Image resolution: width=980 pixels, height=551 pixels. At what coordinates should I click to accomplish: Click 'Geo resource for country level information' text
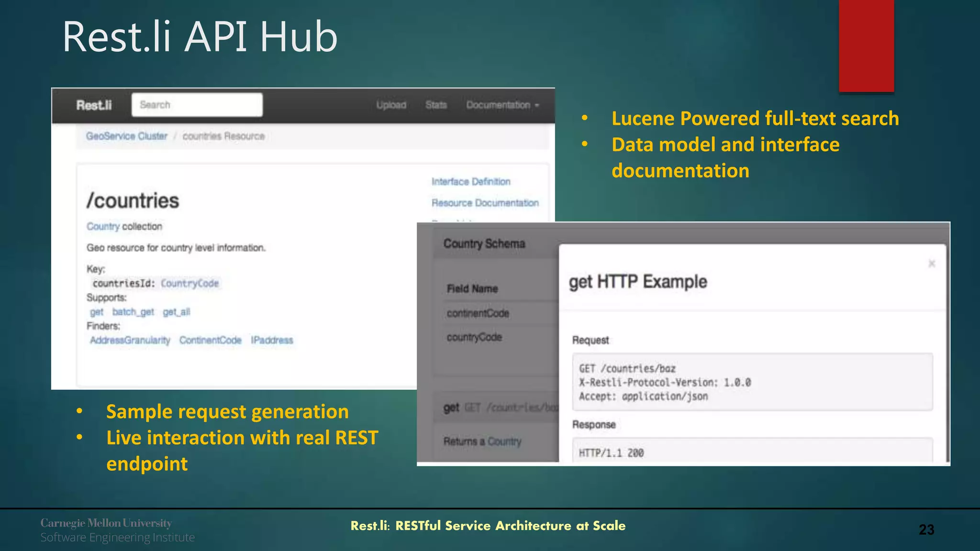[176, 248]
